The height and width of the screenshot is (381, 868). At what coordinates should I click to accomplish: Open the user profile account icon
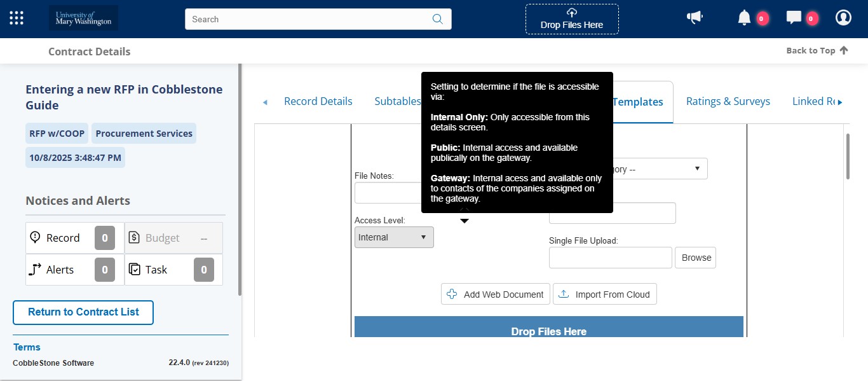pos(843,17)
